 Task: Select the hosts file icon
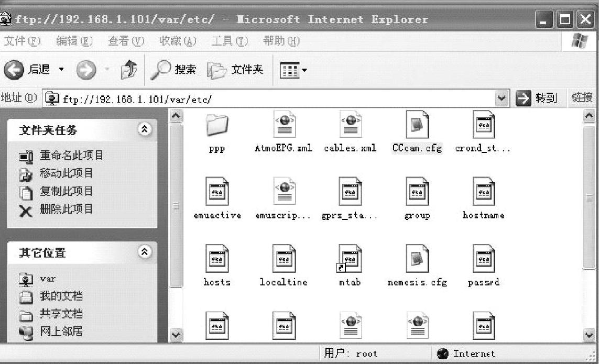pos(217,259)
